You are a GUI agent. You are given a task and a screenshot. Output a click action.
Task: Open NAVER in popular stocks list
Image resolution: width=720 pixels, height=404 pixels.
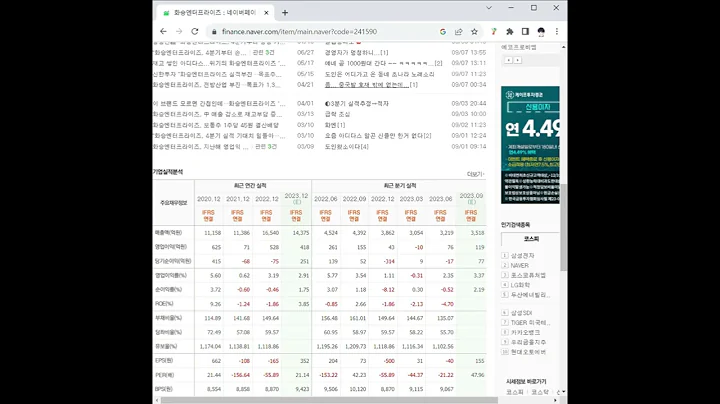pyautogui.click(x=520, y=265)
